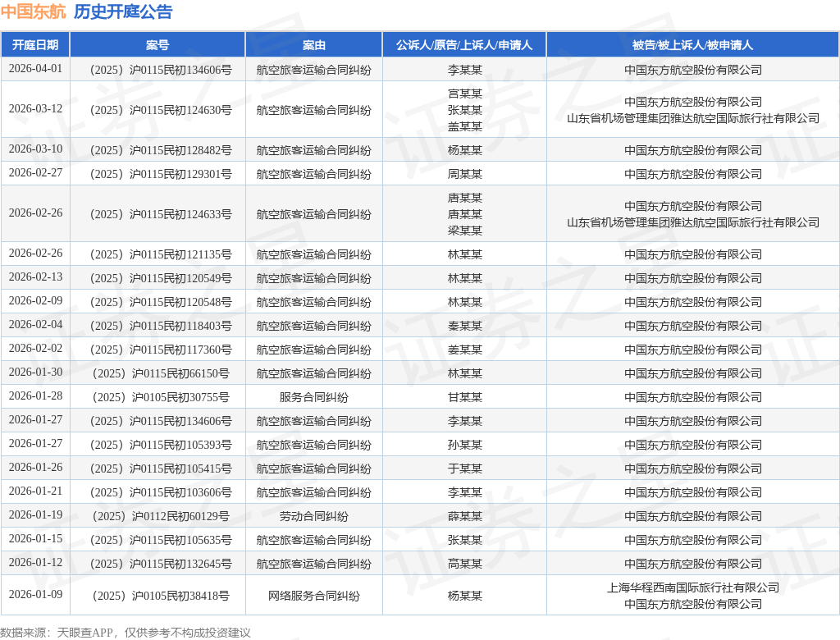Click the 网络服务合同纠纷 case cause cell
This screenshot has height=640, width=840.
click(x=313, y=596)
